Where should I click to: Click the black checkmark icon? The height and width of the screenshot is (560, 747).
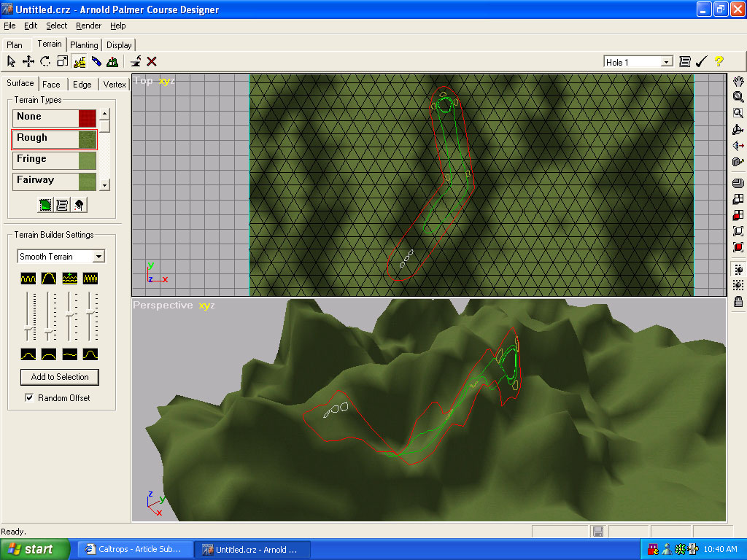701,61
